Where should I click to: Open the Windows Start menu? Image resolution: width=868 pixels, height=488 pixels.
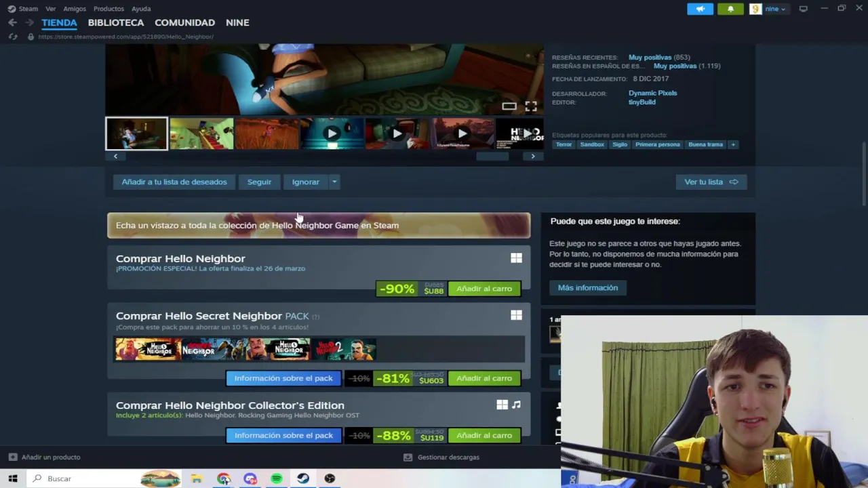(13, 479)
